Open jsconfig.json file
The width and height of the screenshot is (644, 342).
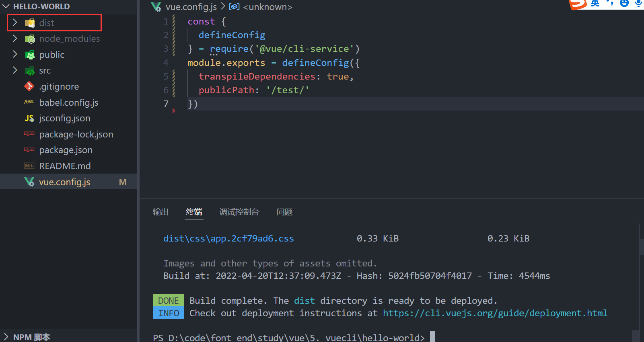pyautogui.click(x=65, y=118)
